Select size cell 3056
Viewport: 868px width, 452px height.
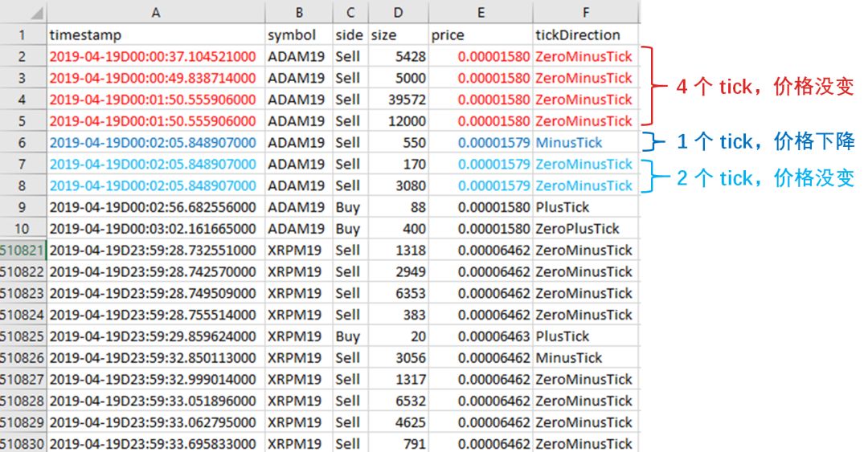click(399, 358)
